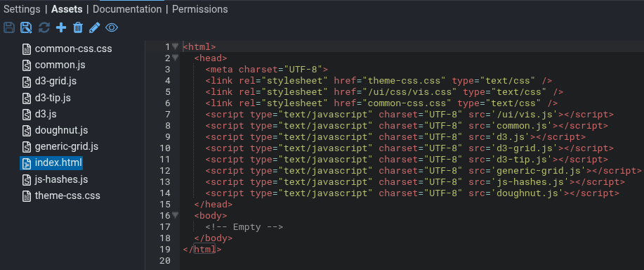Screen dimensions: 644x270
Task: Click the Save all assets icon
Action: tap(26, 27)
